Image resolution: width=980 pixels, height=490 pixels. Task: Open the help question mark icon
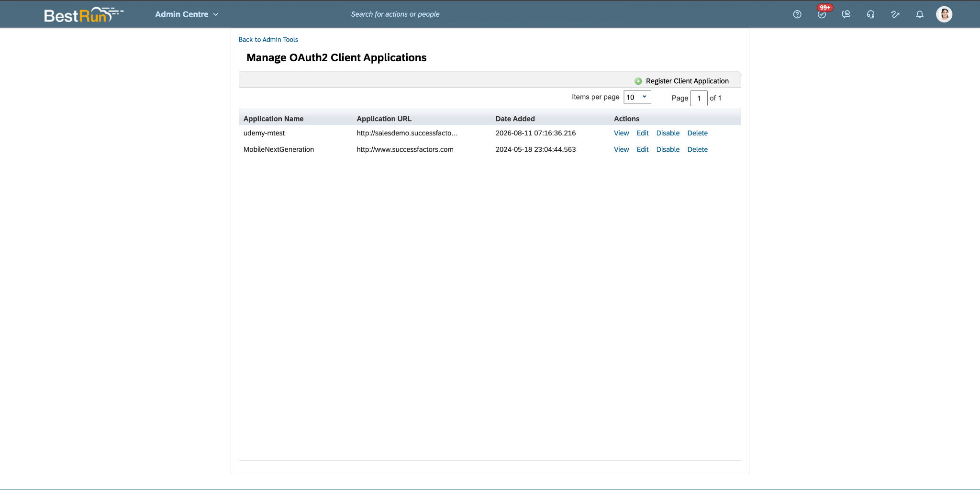coord(797,14)
